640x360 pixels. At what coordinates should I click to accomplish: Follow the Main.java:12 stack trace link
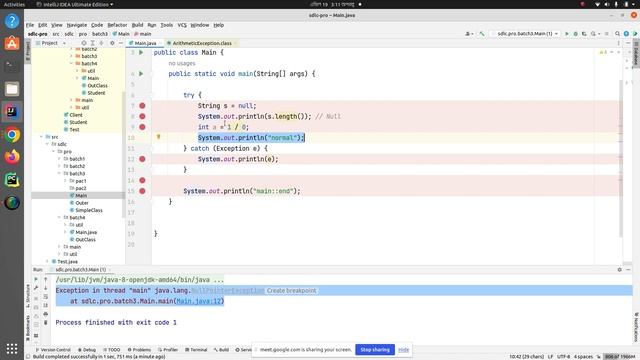tap(198, 301)
